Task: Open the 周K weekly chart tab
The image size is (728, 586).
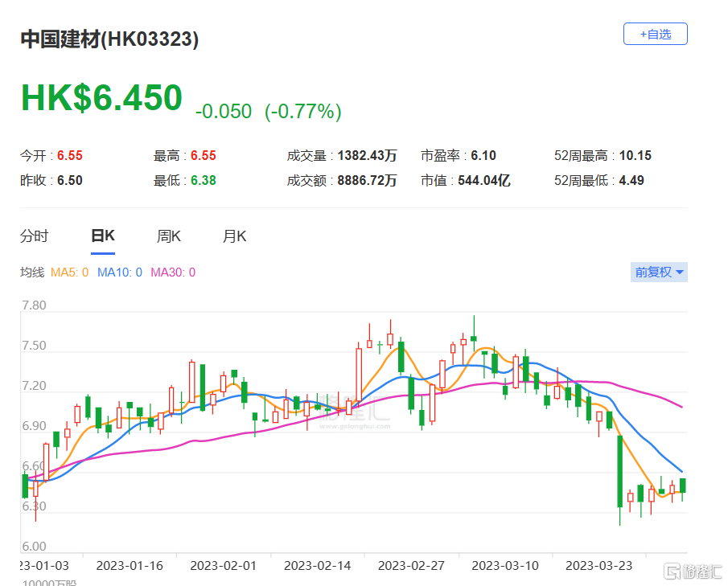Action: pyautogui.click(x=169, y=236)
